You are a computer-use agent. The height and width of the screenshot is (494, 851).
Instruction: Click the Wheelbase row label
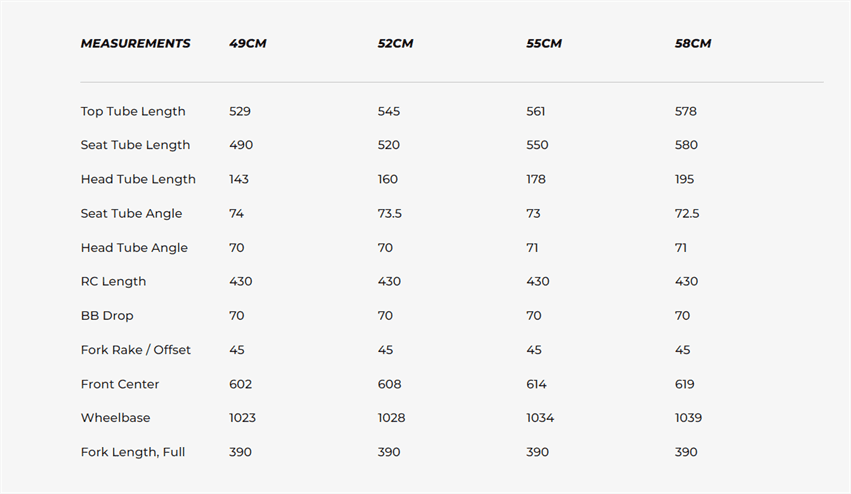[115, 418]
